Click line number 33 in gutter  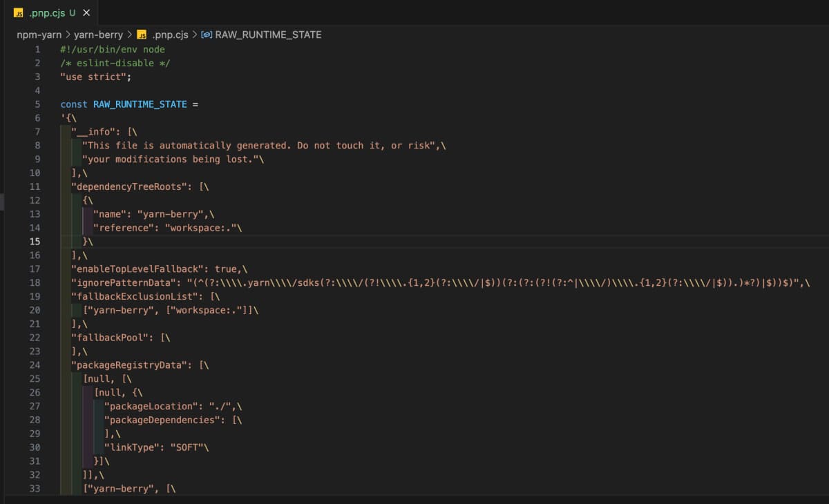(x=35, y=488)
